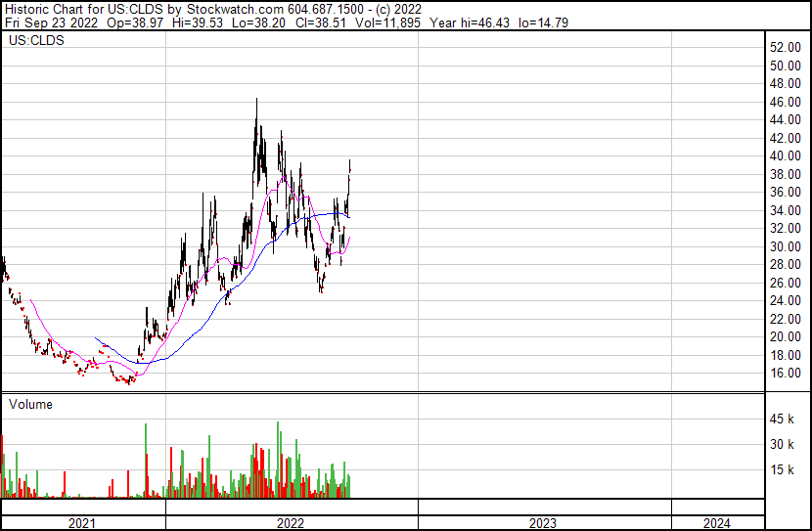The image size is (812, 531).
Task: Click the 15 k volume axis label
Action: 782,469
